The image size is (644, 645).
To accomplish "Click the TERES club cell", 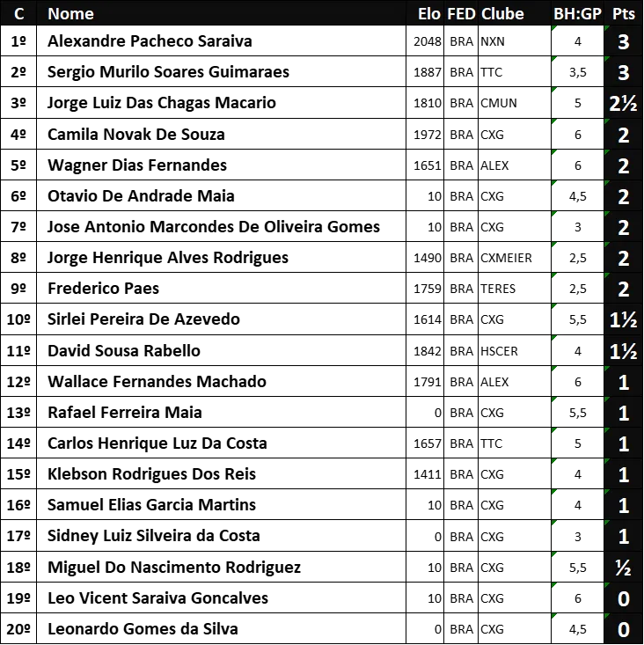I will [515, 289].
